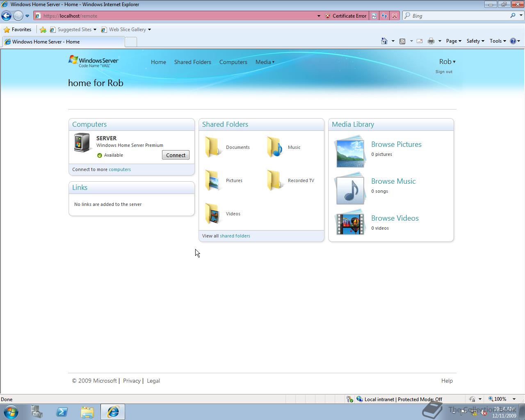
Task: Open the Legal footer link
Action: [153, 381]
